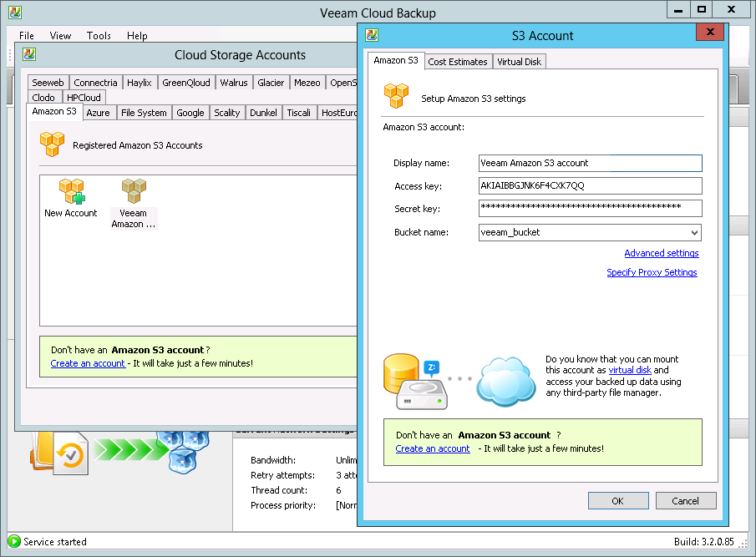Viewport: 756px width, 557px height.
Task: Select the Clodo storage tab
Action: pyautogui.click(x=43, y=98)
